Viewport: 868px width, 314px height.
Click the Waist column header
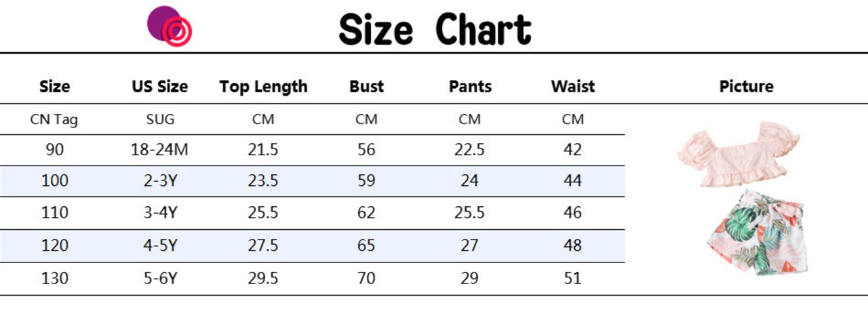[573, 87]
